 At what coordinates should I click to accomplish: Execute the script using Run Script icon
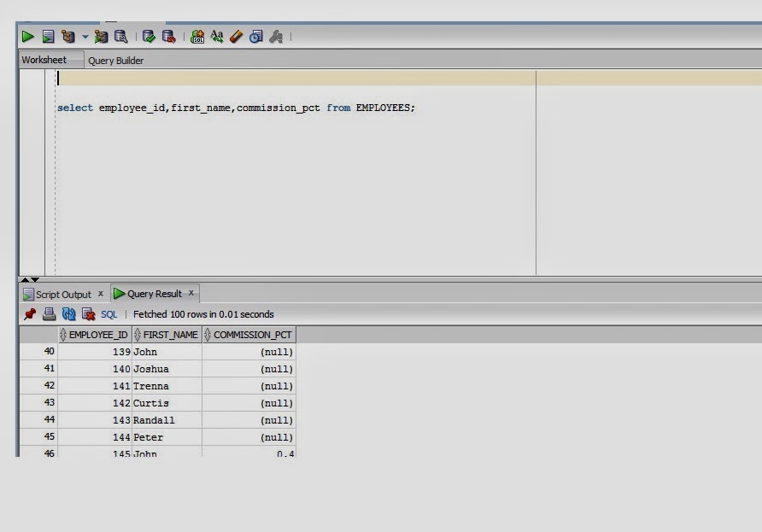click(x=49, y=37)
